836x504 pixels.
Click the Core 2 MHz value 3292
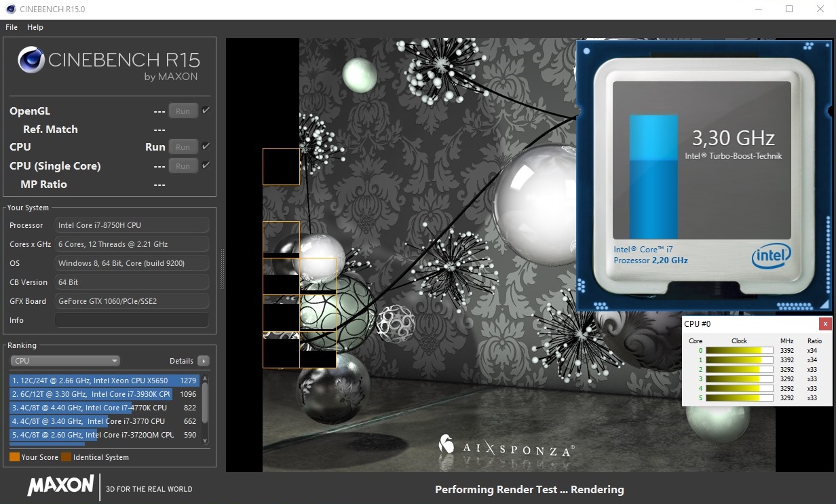787,370
